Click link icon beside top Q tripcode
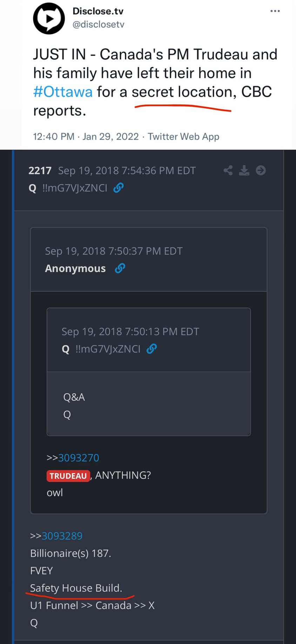The width and height of the screenshot is (296, 644). 119,188
